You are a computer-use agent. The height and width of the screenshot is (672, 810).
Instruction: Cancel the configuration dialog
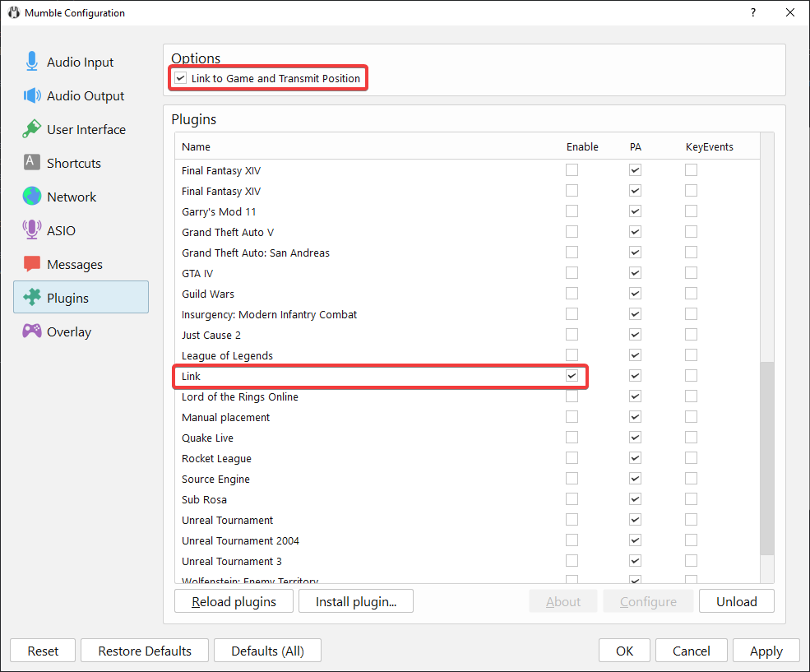692,651
